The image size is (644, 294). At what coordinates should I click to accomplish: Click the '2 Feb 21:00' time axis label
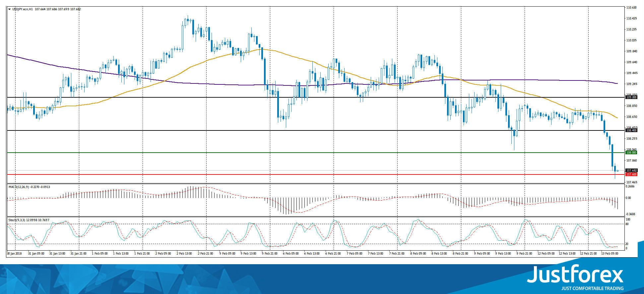pyautogui.click(x=206, y=254)
